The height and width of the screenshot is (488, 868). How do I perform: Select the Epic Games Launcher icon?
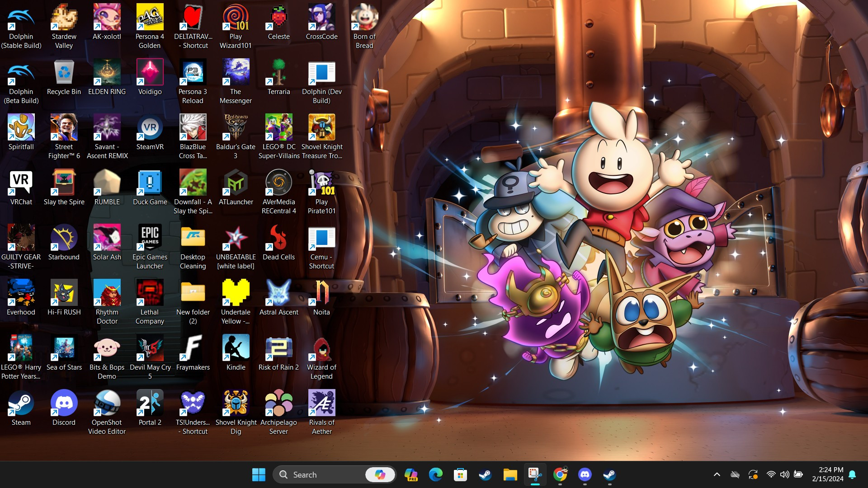150,247
